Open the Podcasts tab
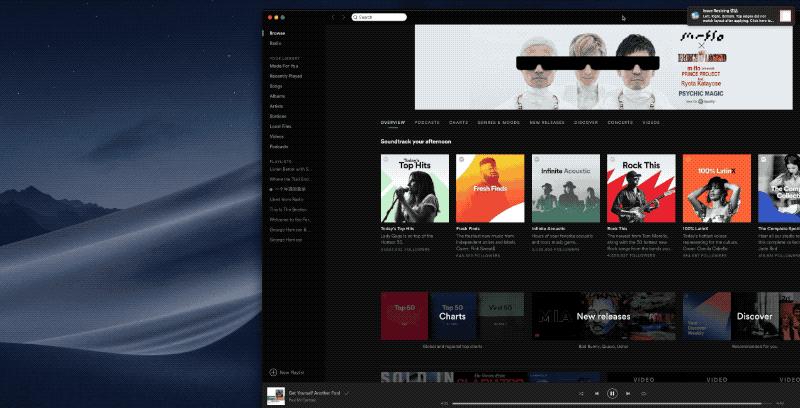The image size is (800, 408). 427,122
